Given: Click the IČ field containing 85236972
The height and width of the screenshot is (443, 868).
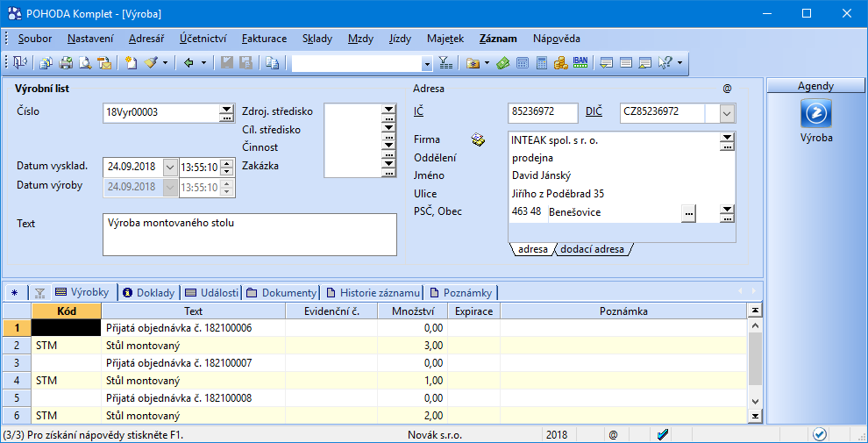Looking at the screenshot, I should (x=543, y=112).
